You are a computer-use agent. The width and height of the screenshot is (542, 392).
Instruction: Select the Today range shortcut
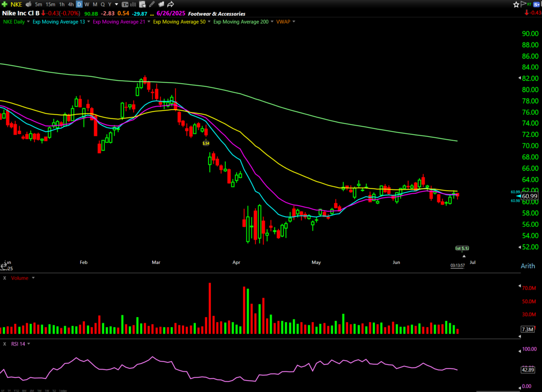click(63, 391)
